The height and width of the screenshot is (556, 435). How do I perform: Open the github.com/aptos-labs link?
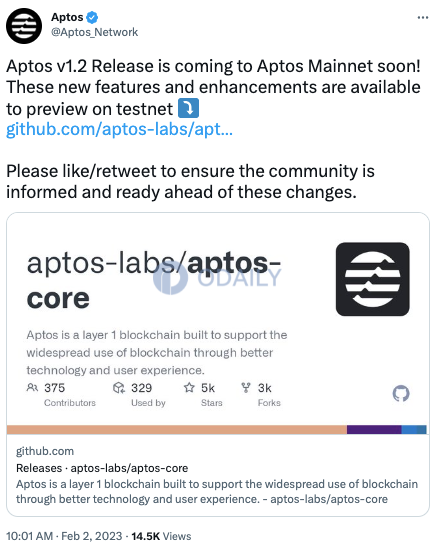click(x=119, y=129)
